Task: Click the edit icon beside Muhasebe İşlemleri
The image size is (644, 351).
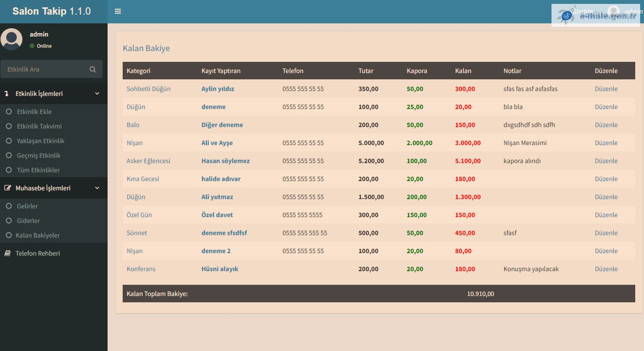Action: 7,188
